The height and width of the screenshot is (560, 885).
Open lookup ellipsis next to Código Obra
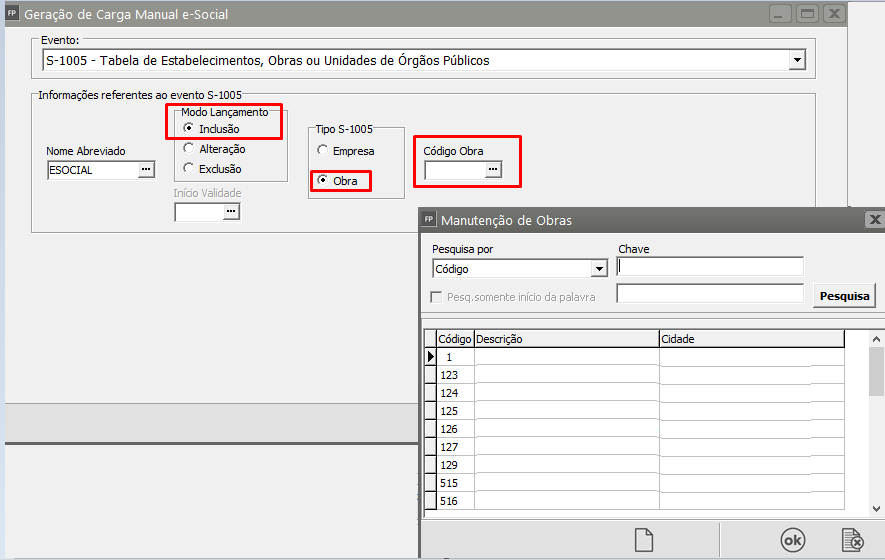[x=492, y=171]
